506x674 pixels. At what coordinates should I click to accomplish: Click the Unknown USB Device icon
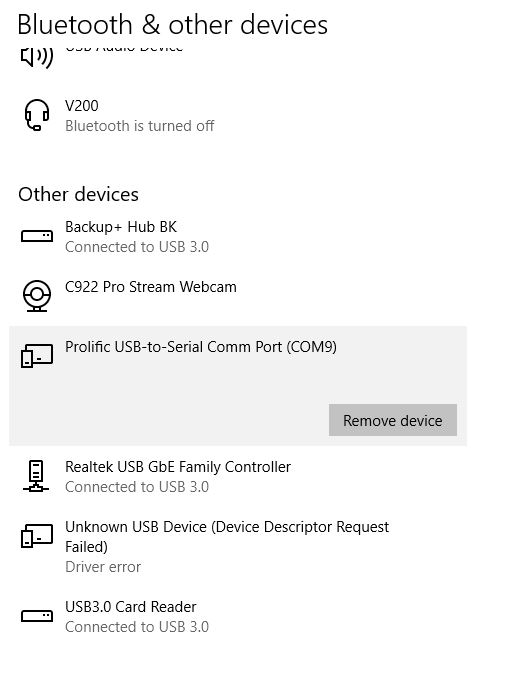(x=37, y=536)
